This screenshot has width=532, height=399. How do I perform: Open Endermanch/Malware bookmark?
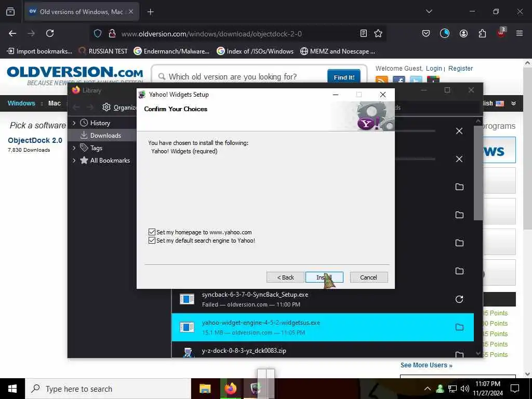[171, 51]
